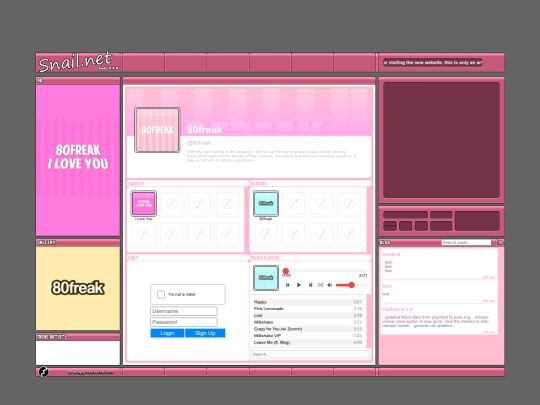Open the 80freak album cover in Albums

tap(266, 203)
